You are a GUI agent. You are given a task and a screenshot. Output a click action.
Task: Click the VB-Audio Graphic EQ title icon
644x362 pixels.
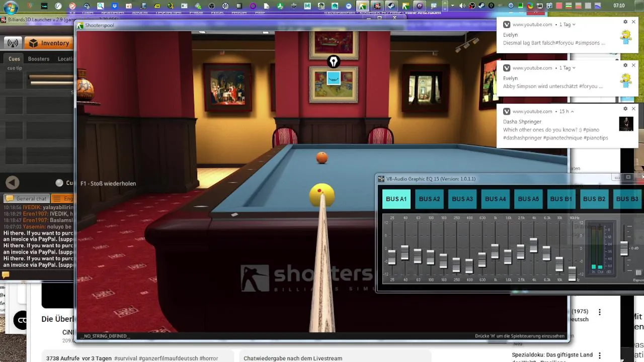coord(381,178)
